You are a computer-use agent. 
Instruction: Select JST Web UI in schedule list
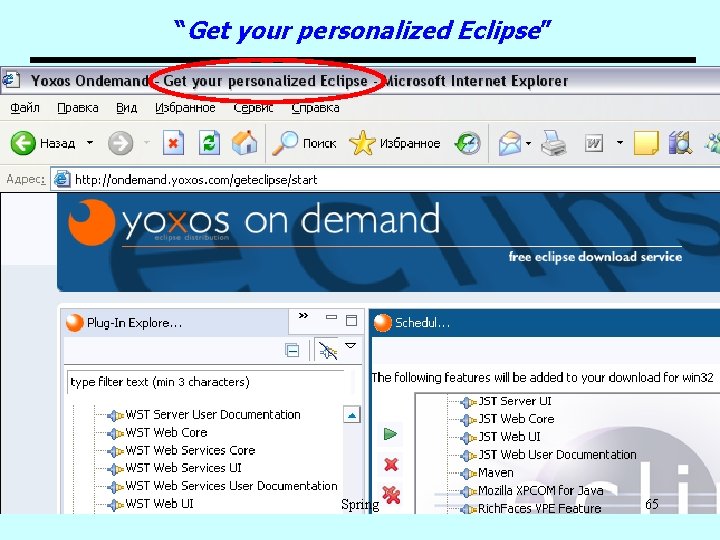pos(509,437)
